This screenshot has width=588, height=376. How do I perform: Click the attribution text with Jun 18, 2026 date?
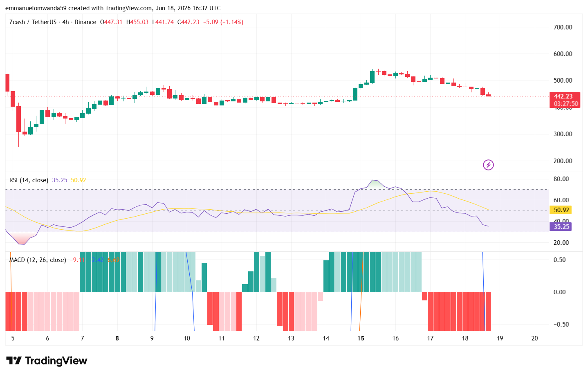(113, 8)
